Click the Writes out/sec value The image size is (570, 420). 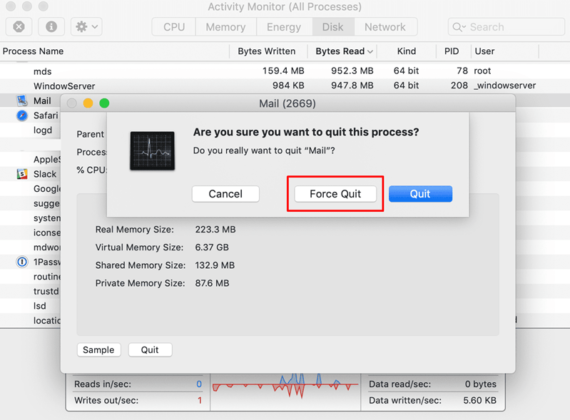click(200, 400)
